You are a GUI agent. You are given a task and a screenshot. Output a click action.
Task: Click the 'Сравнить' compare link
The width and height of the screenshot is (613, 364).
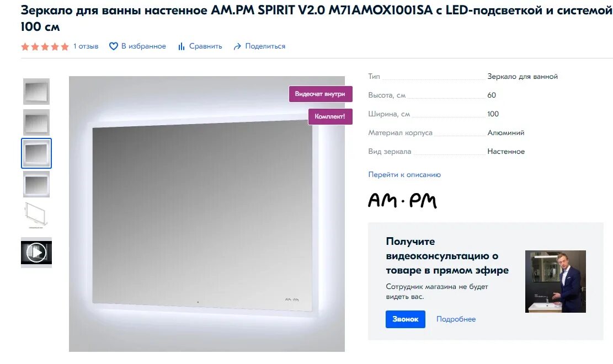coord(206,46)
